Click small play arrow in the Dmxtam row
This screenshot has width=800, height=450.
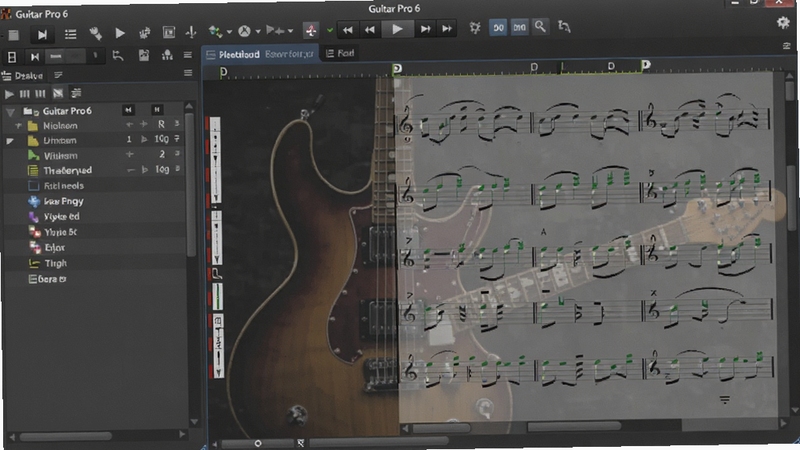pyautogui.click(x=144, y=139)
